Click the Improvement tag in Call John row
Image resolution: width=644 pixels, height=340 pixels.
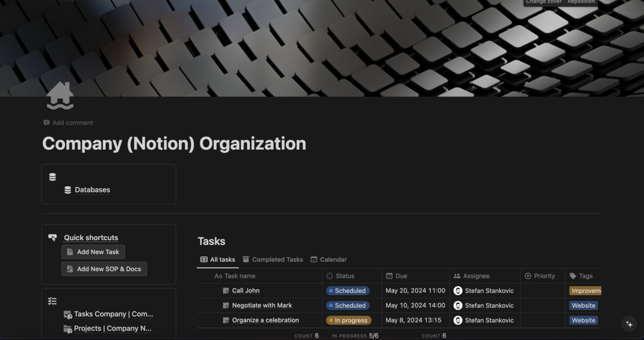tap(585, 291)
